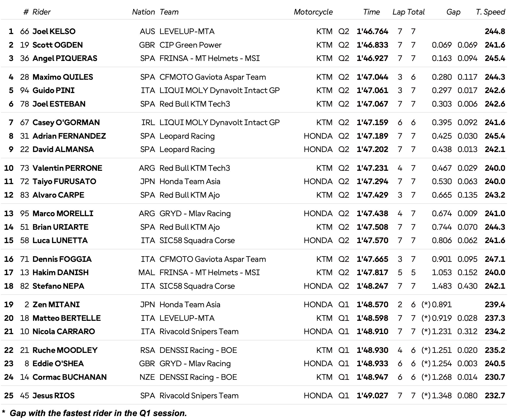Click Eddie O'SHEA's time 1'48.933
Image resolution: width=514 pixels, height=420 pixels.
(372, 363)
